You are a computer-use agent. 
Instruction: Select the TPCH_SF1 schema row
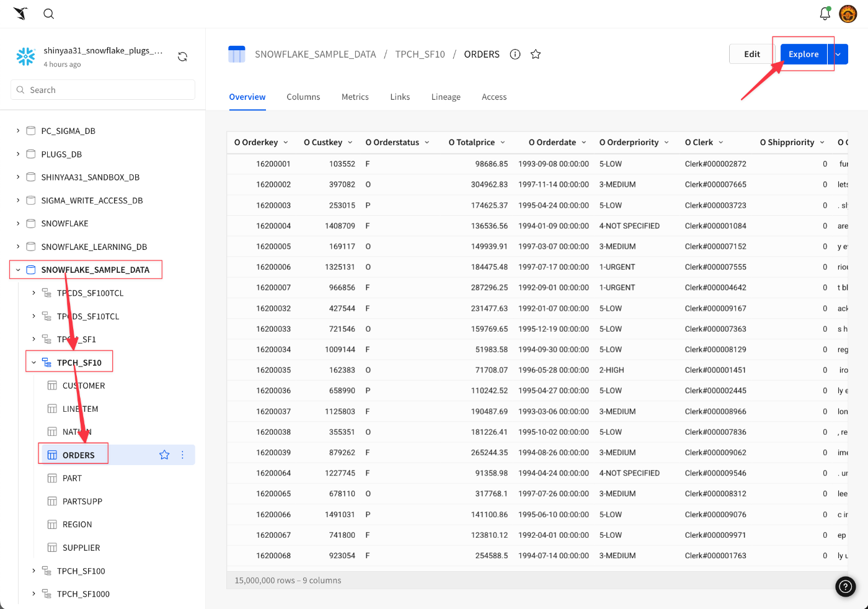pyautogui.click(x=76, y=339)
